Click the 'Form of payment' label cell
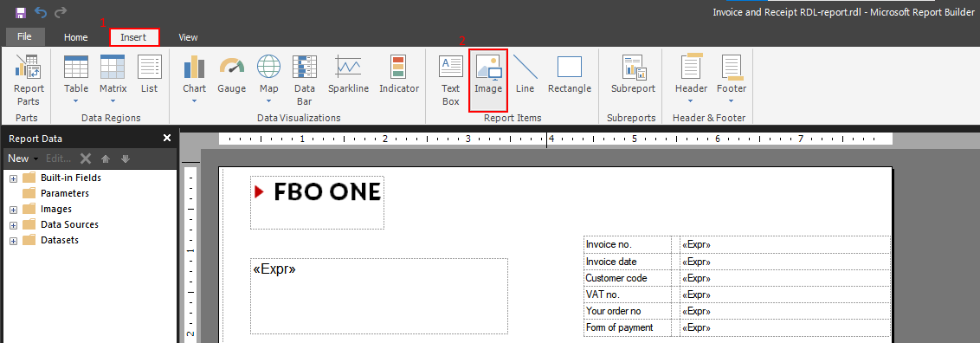This screenshot has width=980, height=343. 628,327
